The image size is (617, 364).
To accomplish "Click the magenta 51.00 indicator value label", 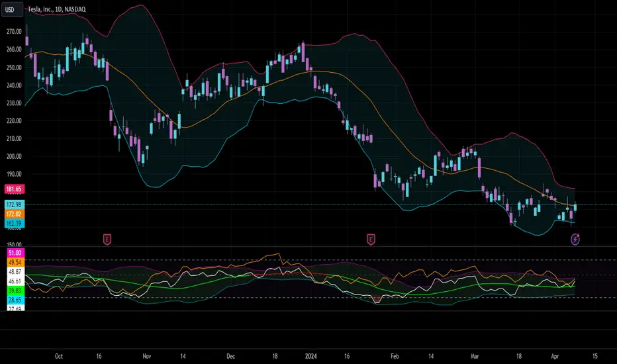I will (15, 253).
